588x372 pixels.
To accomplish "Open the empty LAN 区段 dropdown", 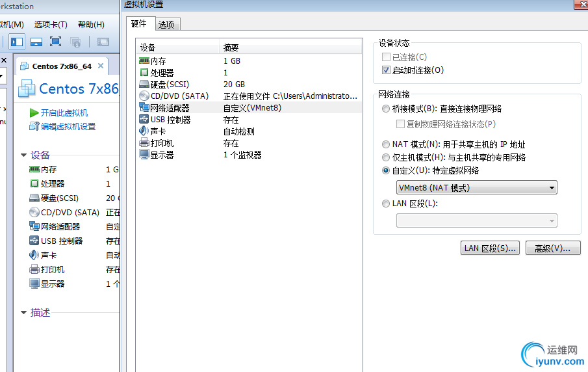I will click(477, 220).
